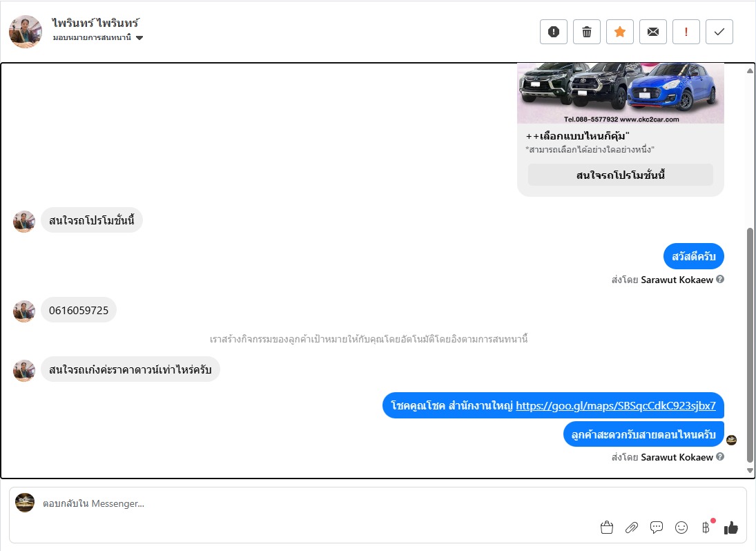The width and height of the screenshot is (756, 551).
Task: Open customer profile picture in header
Action: pos(26,32)
